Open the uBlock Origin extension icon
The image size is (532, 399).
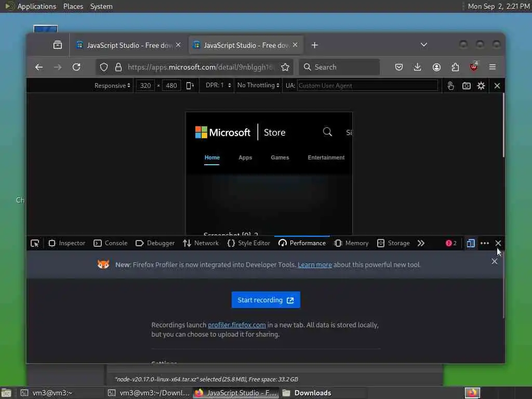(x=474, y=66)
